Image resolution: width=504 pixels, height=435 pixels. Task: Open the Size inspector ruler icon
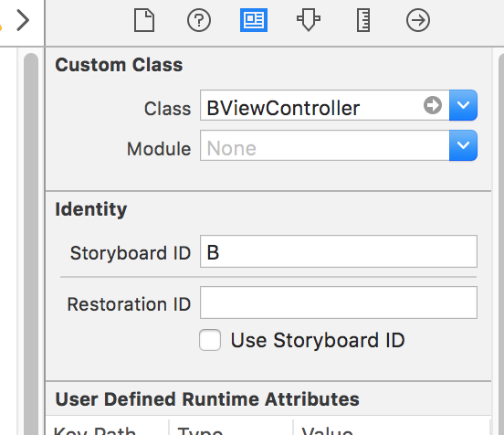363,20
